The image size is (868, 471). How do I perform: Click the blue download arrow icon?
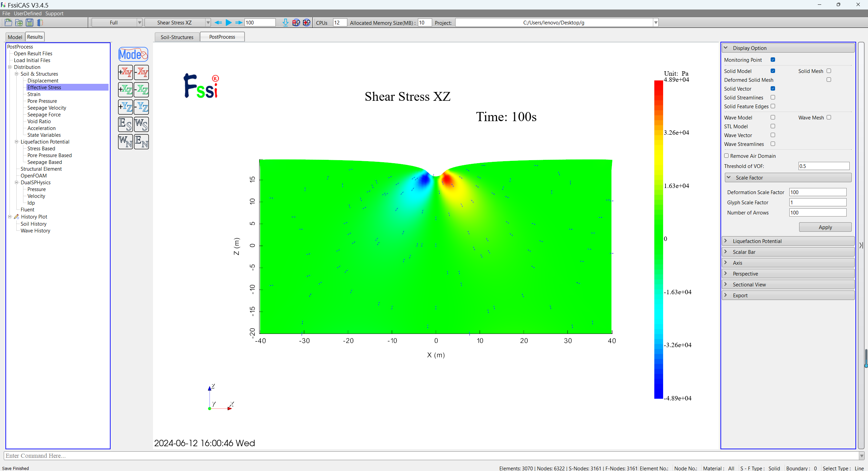pyautogui.click(x=286, y=23)
